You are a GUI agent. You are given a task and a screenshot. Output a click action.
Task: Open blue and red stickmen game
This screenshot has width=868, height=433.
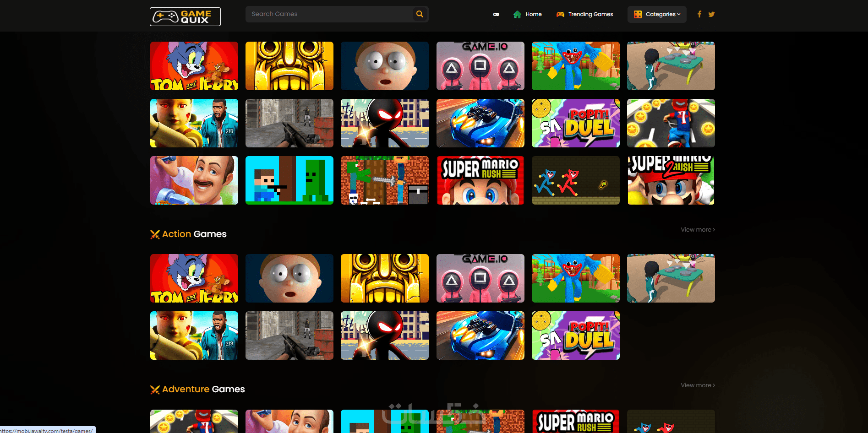click(x=576, y=180)
